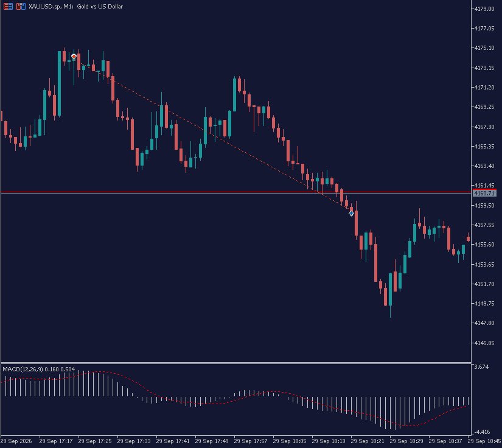Image resolution: width=502 pixels, height=448 pixels.
Task: Select the MACD(12,26,9) indicator label
Action: tap(39, 369)
